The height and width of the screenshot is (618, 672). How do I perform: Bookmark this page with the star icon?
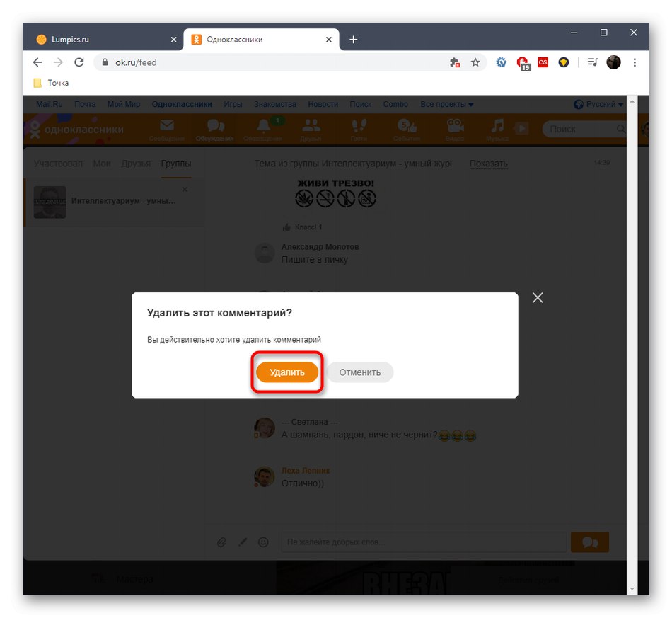tap(475, 62)
